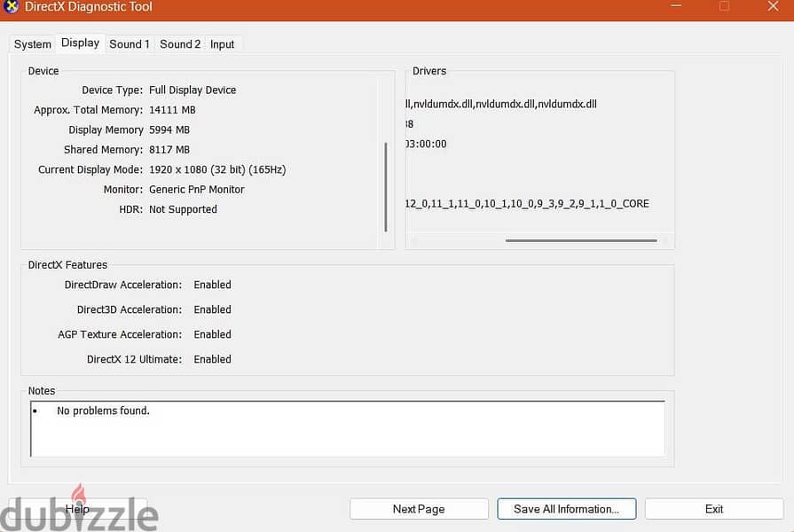The image size is (794, 532).
Task: Select the HDR 'Not Supported' value
Action: tap(183, 209)
